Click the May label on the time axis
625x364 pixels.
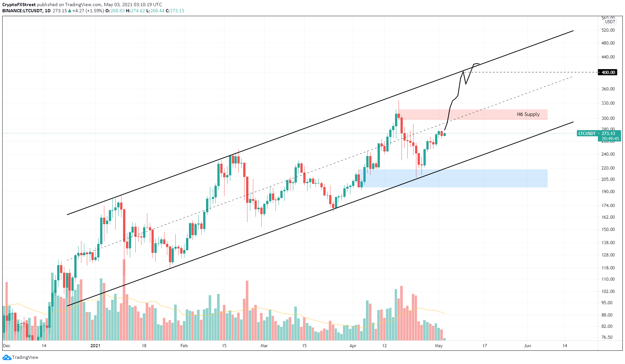click(x=439, y=346)
